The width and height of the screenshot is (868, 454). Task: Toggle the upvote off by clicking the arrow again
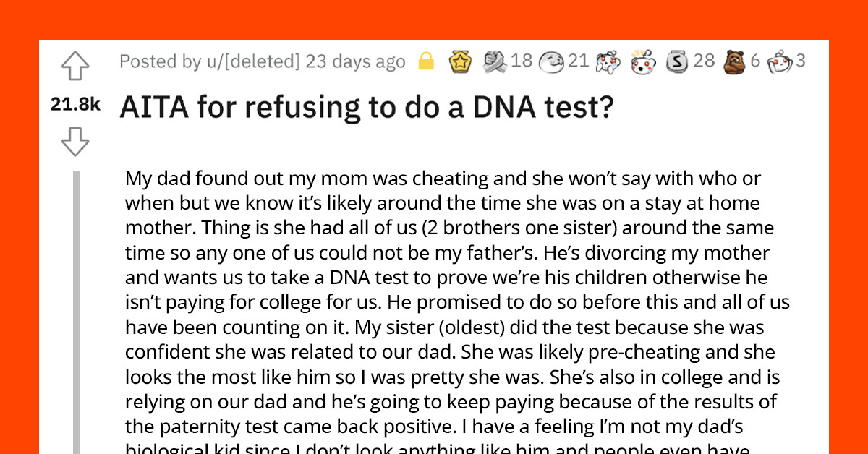tap(75, 66)
